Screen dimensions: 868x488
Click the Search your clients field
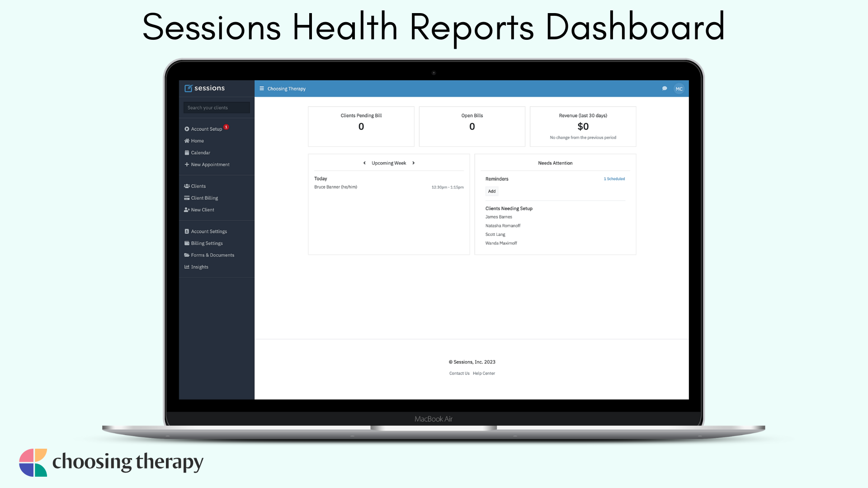[217, 108]
